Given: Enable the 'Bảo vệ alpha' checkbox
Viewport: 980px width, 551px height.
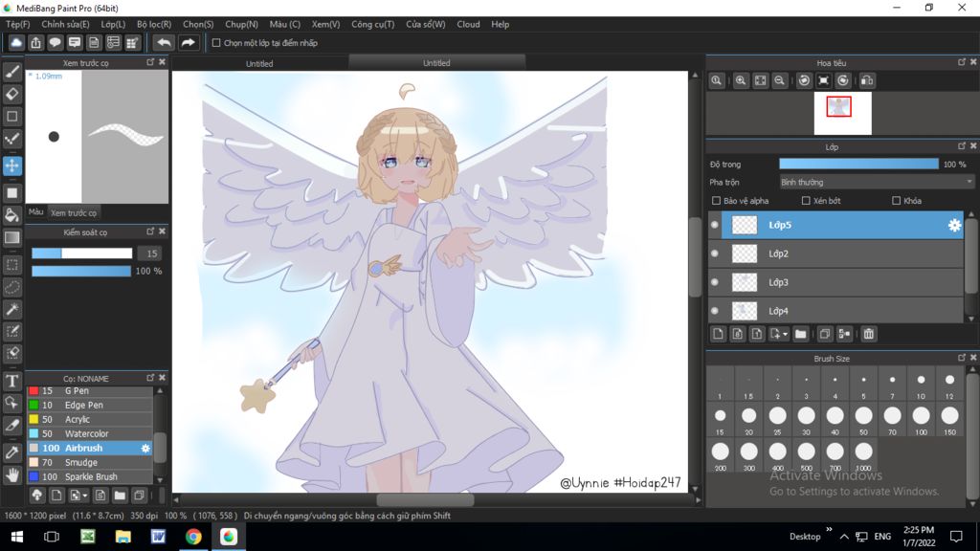Looking at the screenshot, I should click(716, 201).
